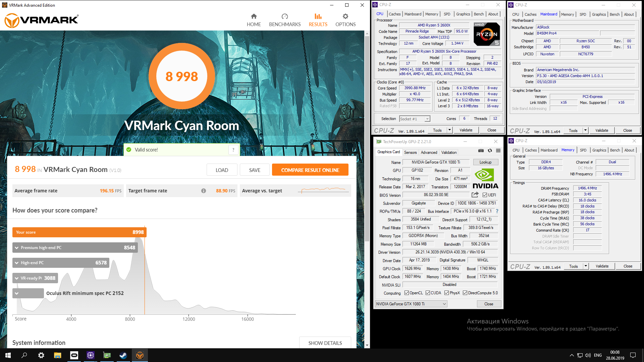644x362 pixels.
Task: Open the OPTIONS gear icon
Action: coord(345,16)
